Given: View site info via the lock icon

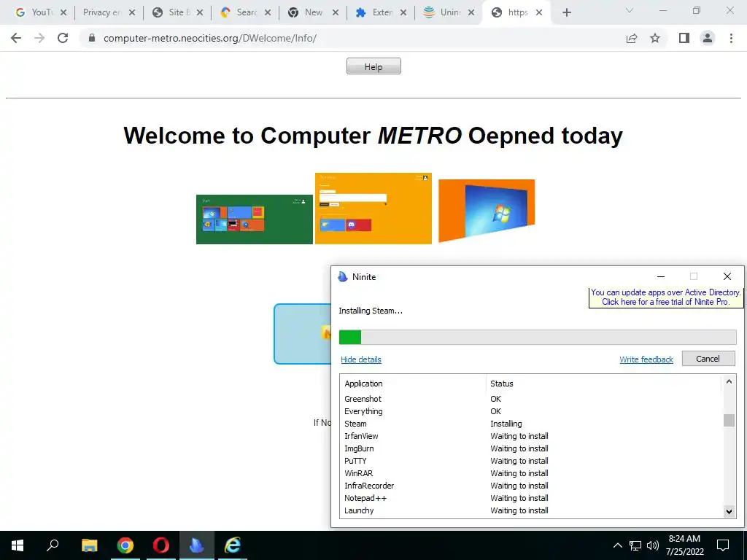Looking at the screenshot, I should (x=92, y=38).
